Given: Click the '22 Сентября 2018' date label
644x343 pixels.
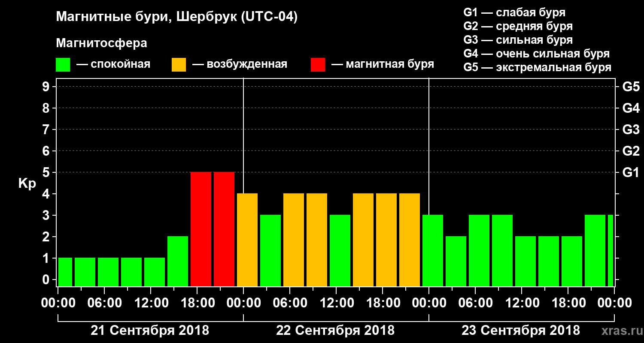Looking at the screenshot, I should [335, 331].
